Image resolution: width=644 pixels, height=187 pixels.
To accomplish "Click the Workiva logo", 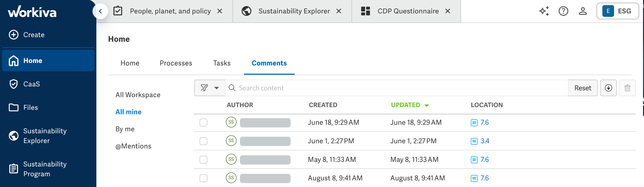I will [x=32, y=11].
